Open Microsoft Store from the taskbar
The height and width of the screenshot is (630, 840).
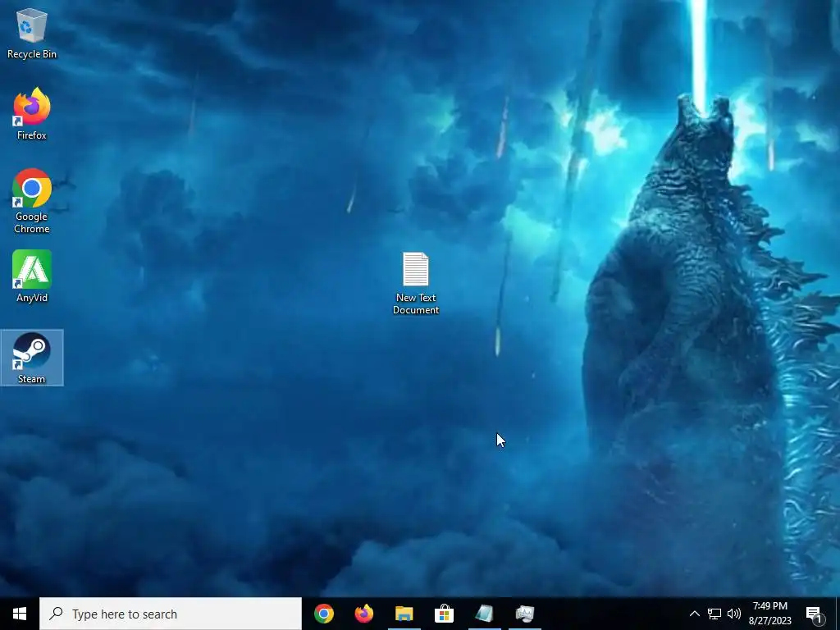(x=444, y=614)
